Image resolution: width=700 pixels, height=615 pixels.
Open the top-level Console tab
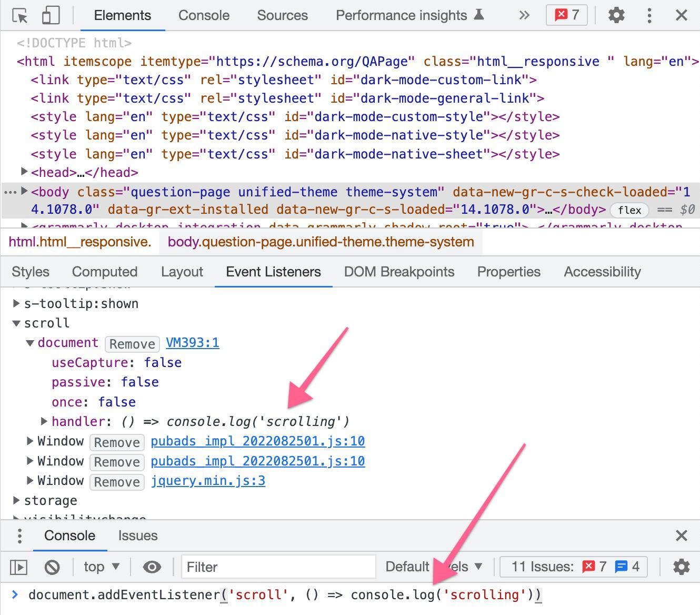pyautogui.click(x=204, y=15)
